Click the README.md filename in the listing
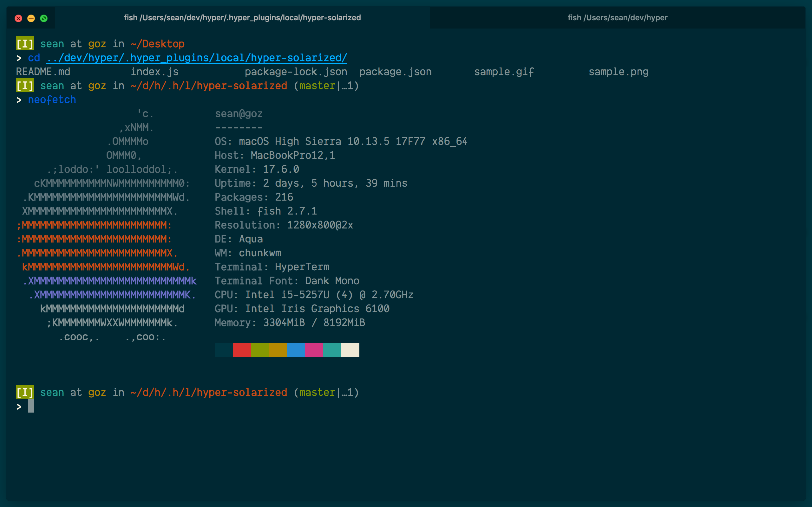The height and width of the screenshot is (507, 812). (x=43, y=72)
